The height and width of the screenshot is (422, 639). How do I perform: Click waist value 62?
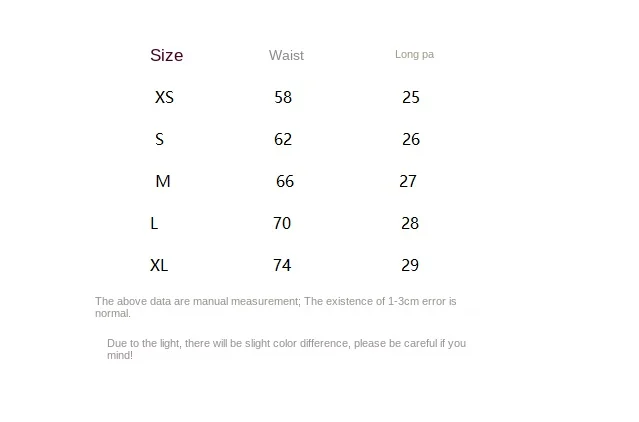[283, 139]
